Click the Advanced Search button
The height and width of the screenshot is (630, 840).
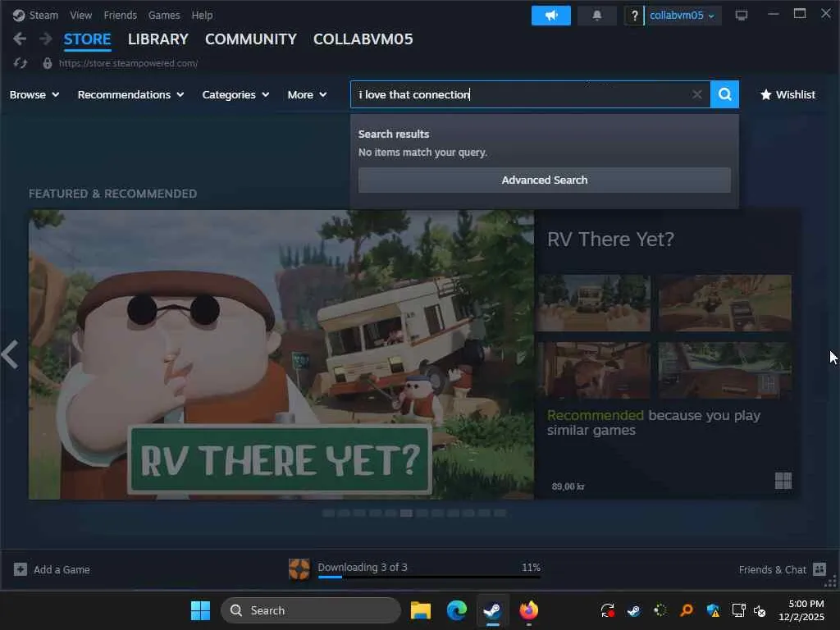(x=545, y=180)
